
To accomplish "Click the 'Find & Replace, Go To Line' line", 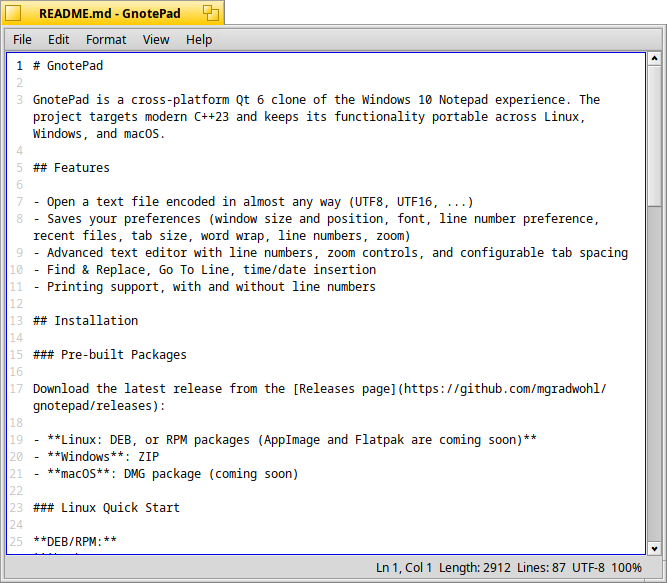I will coord(205,270).
